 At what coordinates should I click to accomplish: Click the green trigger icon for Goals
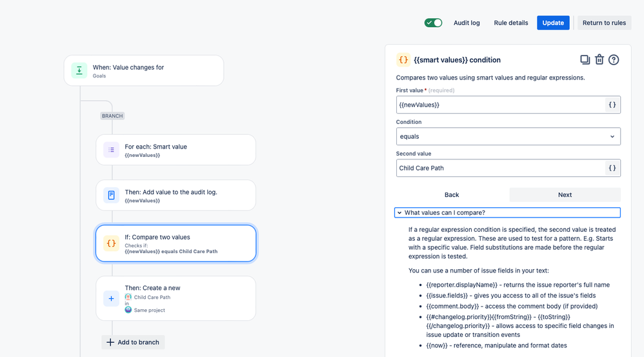[79, 70]
